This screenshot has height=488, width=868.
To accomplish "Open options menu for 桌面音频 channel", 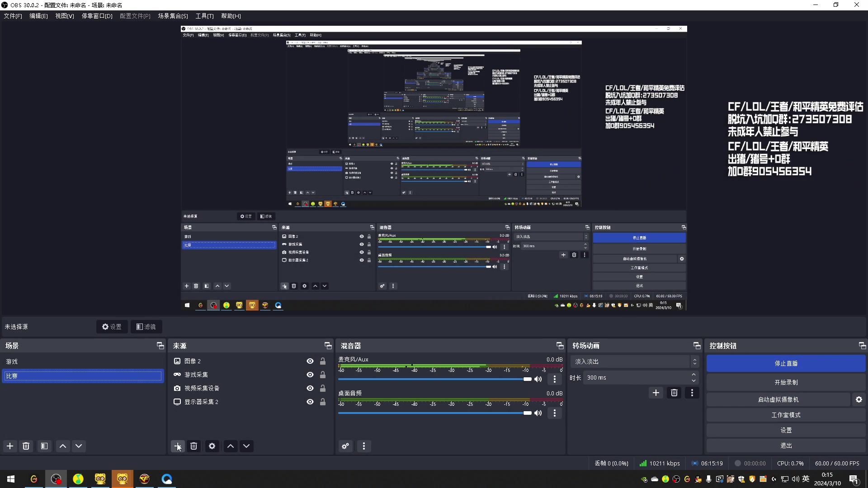I will 555,413.
